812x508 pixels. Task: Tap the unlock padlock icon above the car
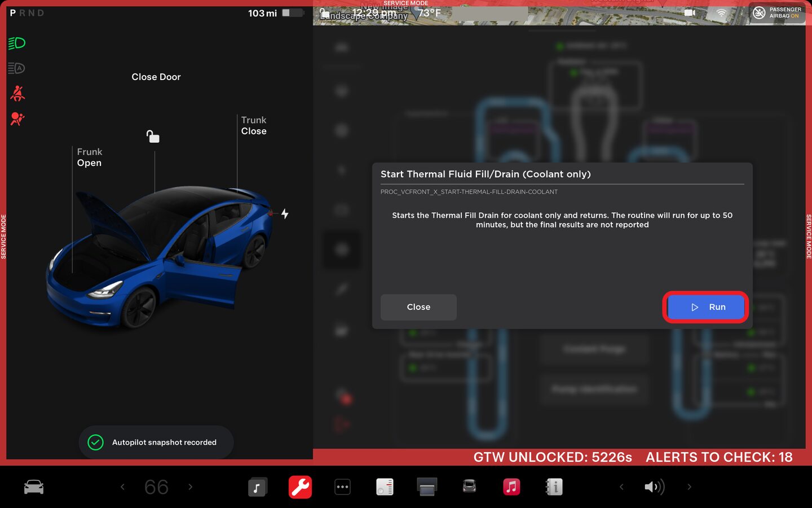click(153, 136)
